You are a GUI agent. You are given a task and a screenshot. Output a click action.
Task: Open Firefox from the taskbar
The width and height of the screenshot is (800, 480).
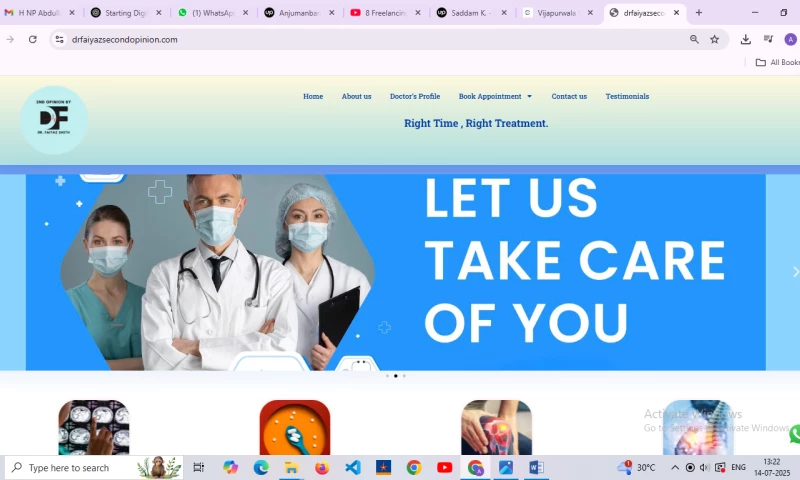322,467
